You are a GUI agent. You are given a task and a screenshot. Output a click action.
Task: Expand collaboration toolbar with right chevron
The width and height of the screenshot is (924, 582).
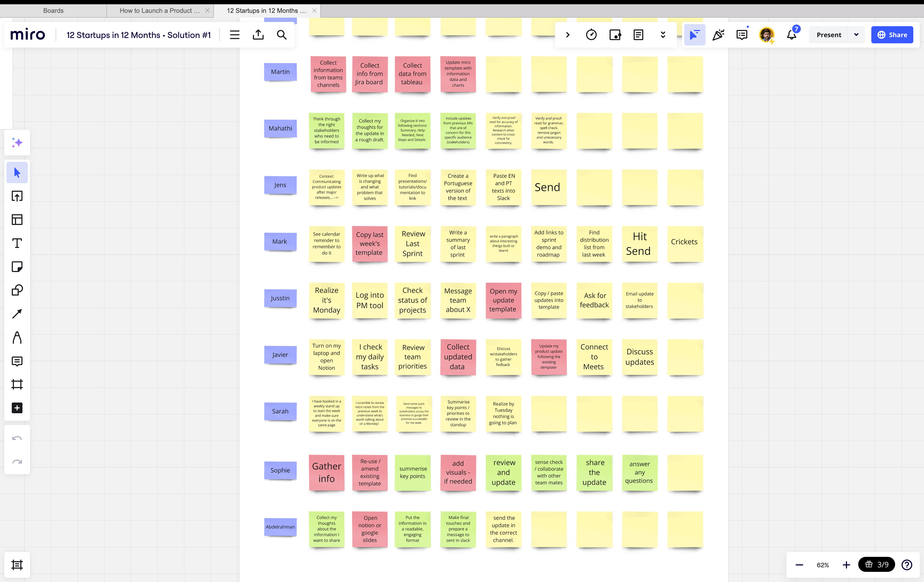click(568, 35)
